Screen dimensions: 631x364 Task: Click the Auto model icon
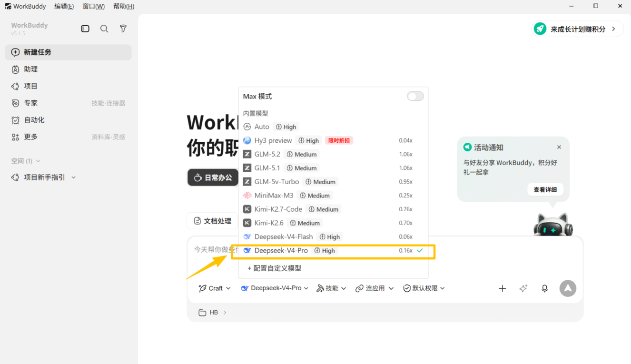(x=247, y=127)
